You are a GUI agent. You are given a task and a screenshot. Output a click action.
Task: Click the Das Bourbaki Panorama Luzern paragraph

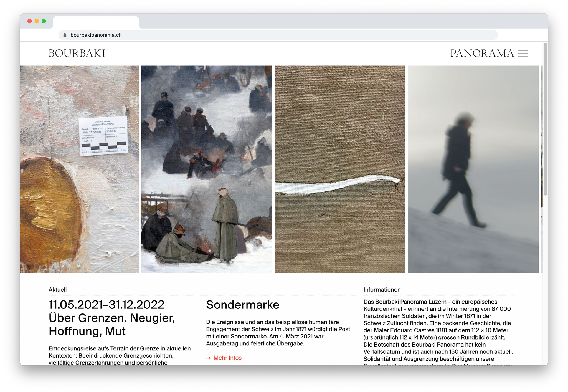point(438,332)
